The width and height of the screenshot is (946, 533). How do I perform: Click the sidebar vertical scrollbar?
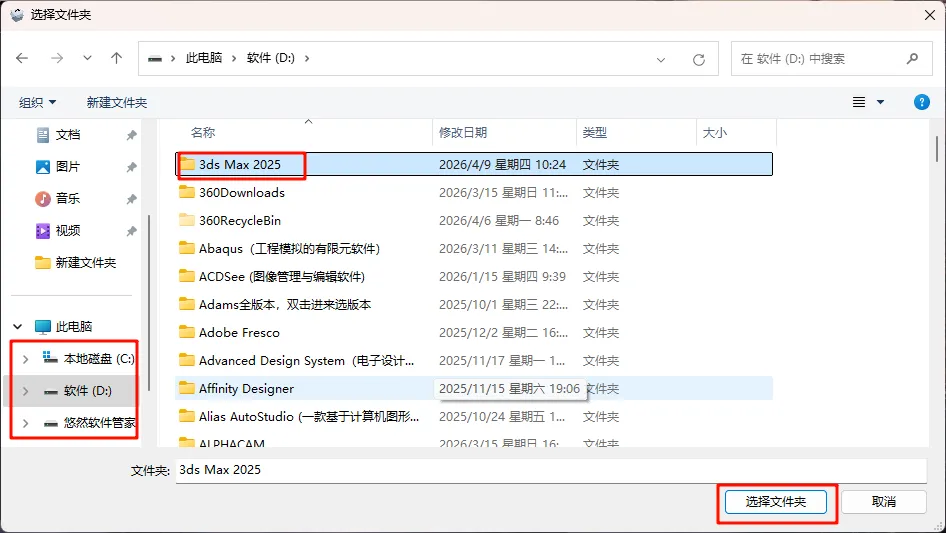[149, 303]
